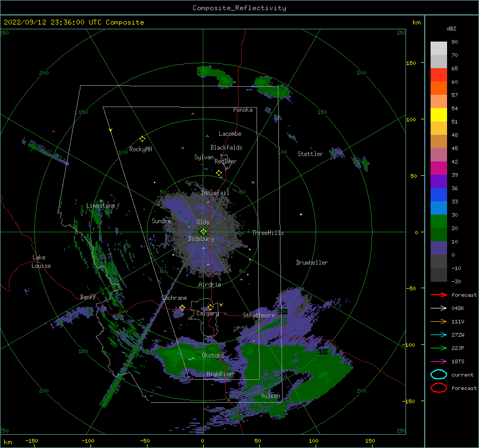Click the Vulcan city label

pyautogui.click(x=270, y=396)
